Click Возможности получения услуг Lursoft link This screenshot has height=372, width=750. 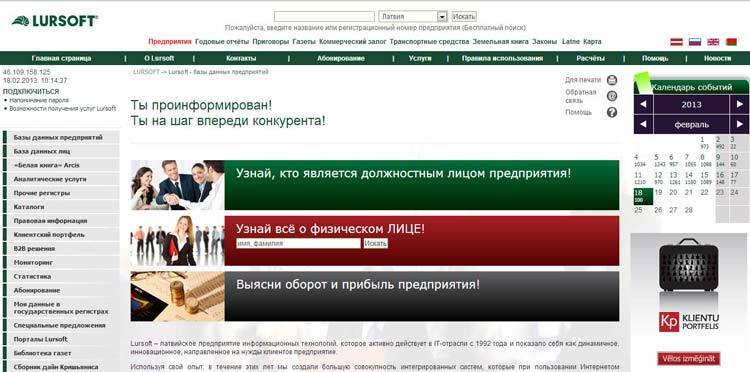pyautogui.click(x=63, y=109)
